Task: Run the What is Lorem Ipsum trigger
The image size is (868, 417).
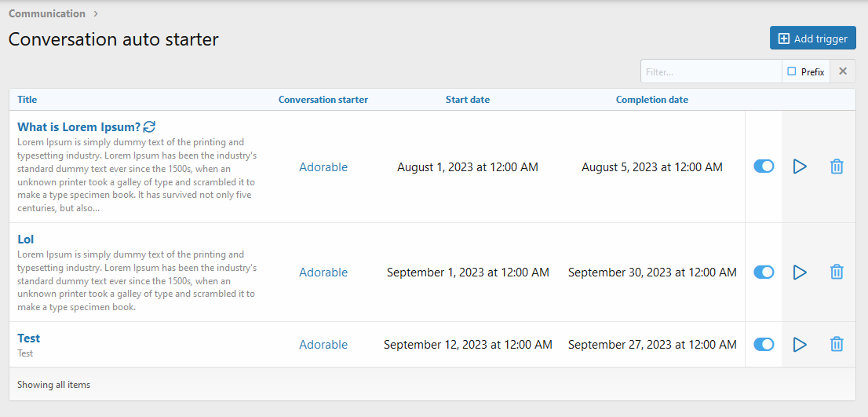Action: (800, 166)
